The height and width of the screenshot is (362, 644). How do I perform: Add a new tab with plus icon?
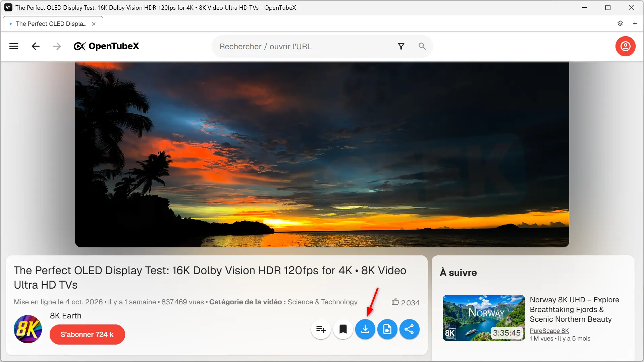[635, 23]
